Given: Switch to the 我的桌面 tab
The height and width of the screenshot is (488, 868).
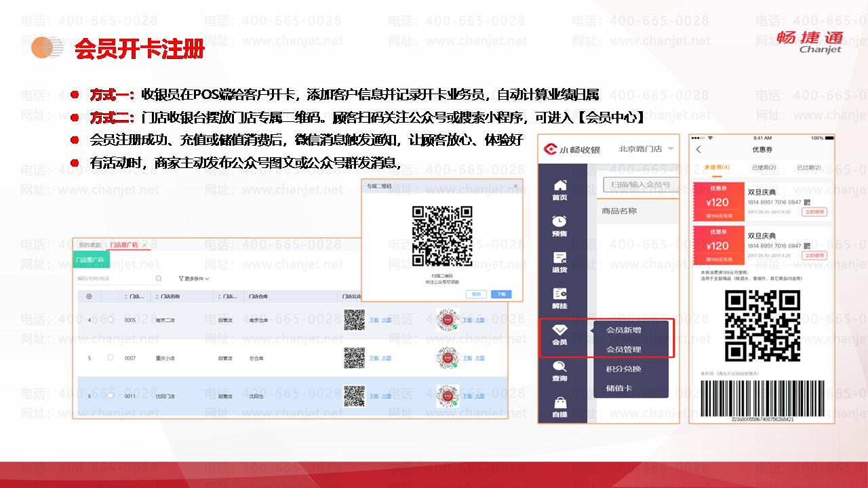Looking at the screenshot, I should [90, 245].
